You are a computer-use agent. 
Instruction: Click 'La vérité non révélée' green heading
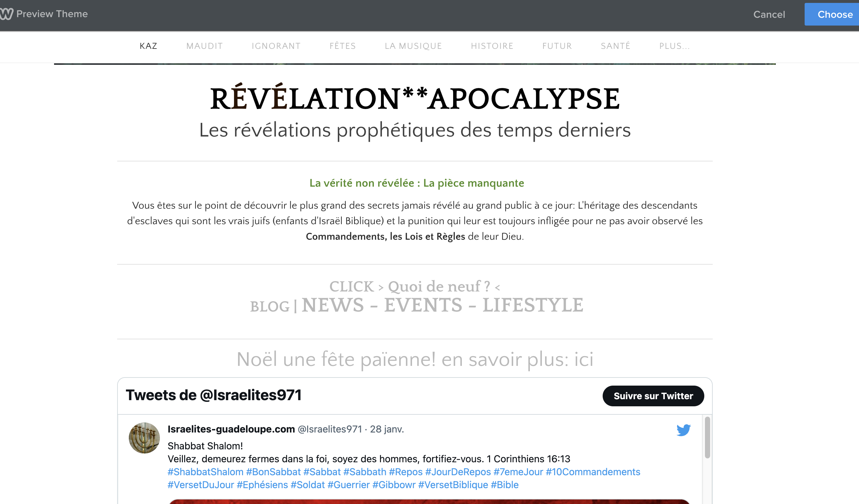[417, 183]
